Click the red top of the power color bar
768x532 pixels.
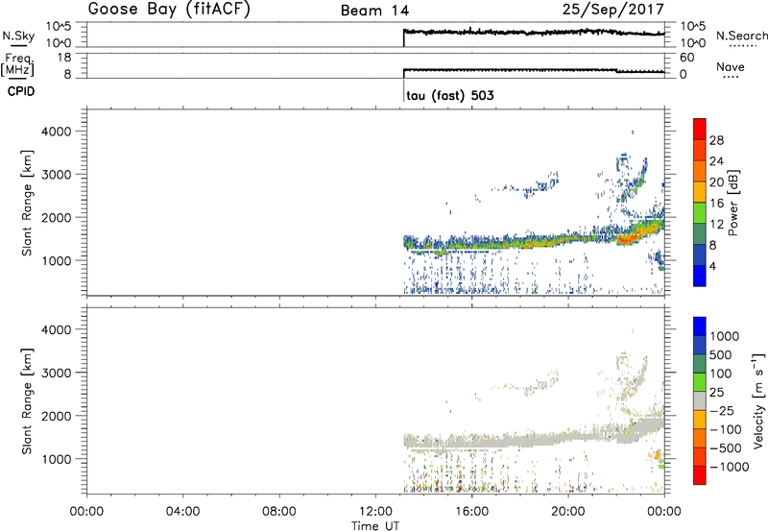[700, 129]
